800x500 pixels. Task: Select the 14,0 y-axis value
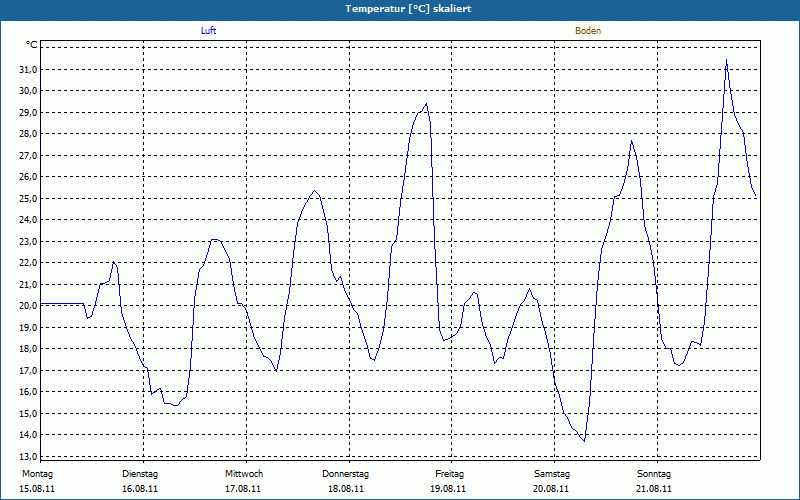point(29,435)
